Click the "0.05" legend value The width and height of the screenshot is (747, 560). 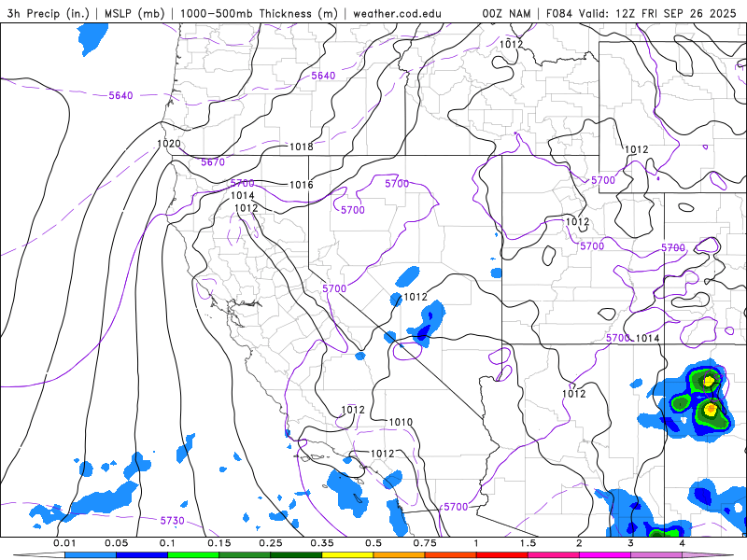point(116,543)
